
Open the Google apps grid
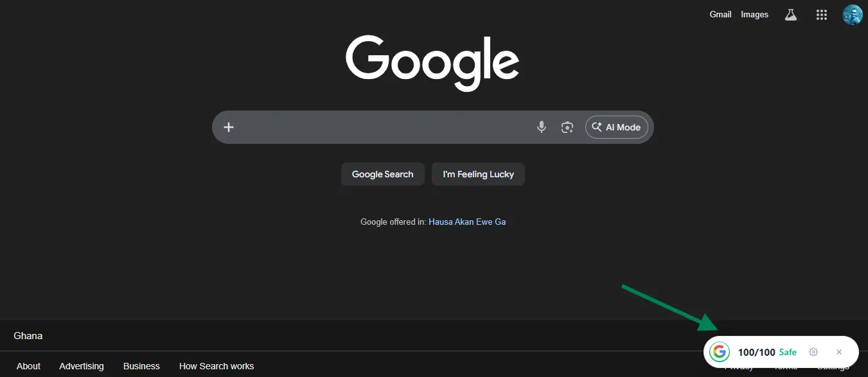pyautogui.click(x=821, y=15)
